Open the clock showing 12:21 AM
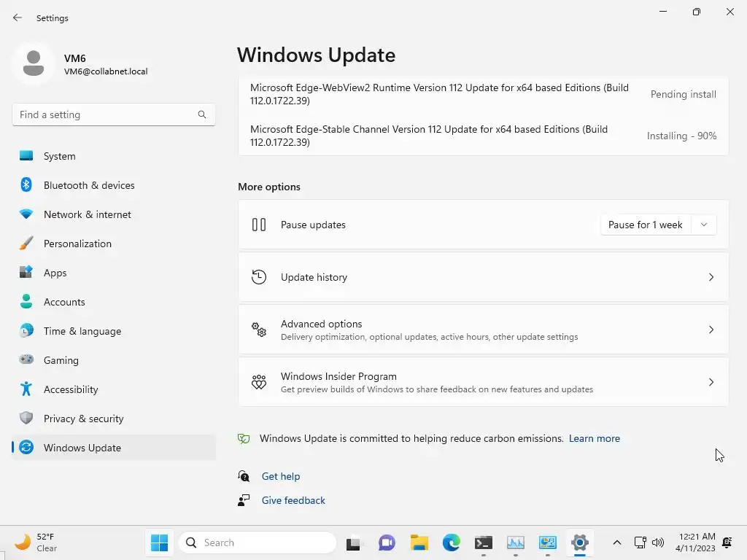This screenshot has height=560, width=747. (695, 542)
